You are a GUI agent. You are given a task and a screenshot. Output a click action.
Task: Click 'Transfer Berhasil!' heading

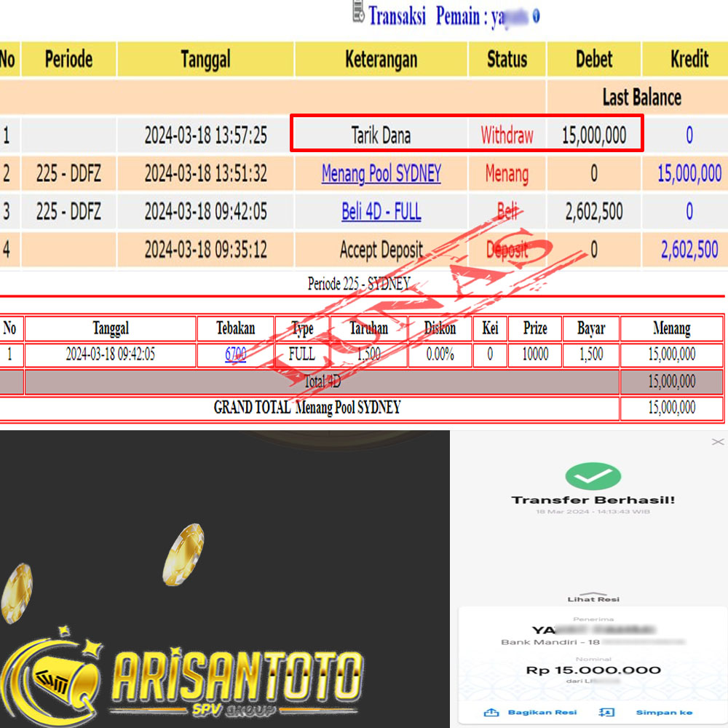593,500
